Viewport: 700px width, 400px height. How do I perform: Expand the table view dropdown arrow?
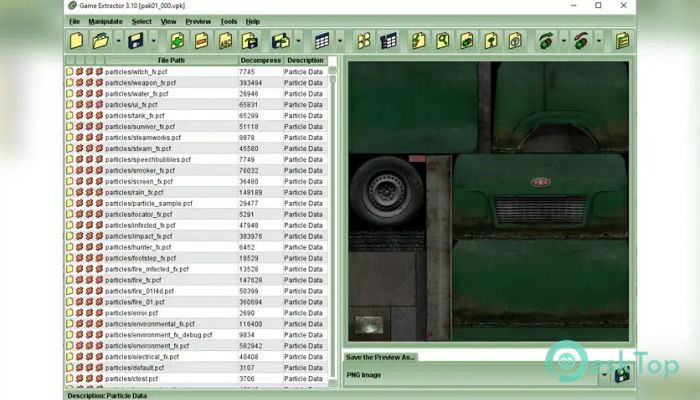(x=340, y=41)
